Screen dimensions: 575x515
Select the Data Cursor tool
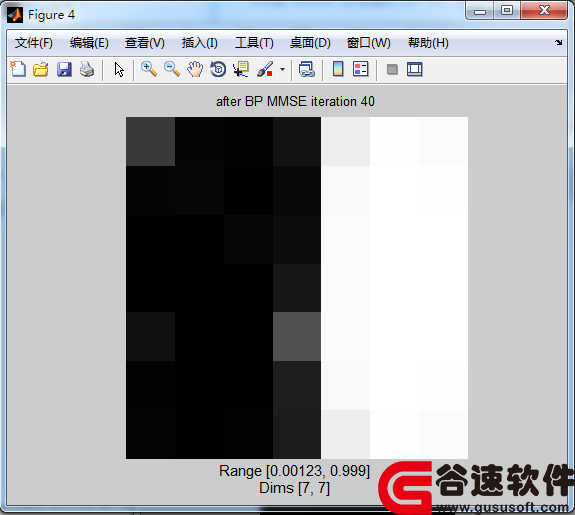click(241, 69)
